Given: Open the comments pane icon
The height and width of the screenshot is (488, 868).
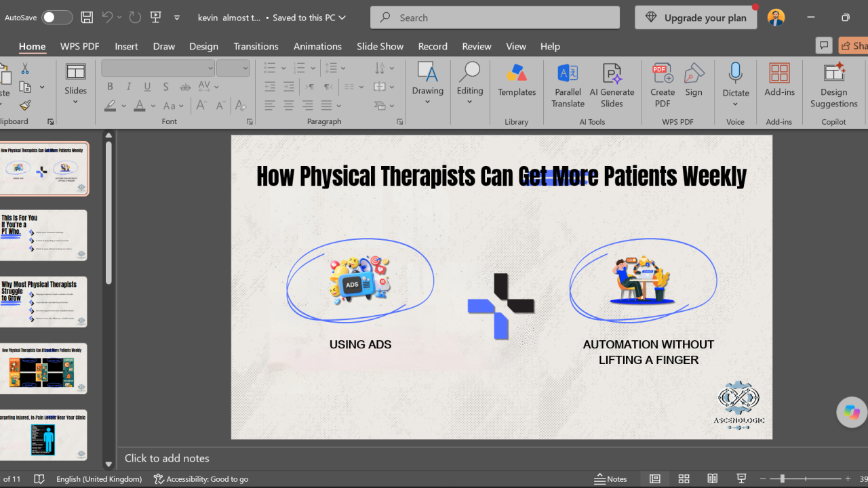Looking at the screenshot, I should (x=824, y=45).
